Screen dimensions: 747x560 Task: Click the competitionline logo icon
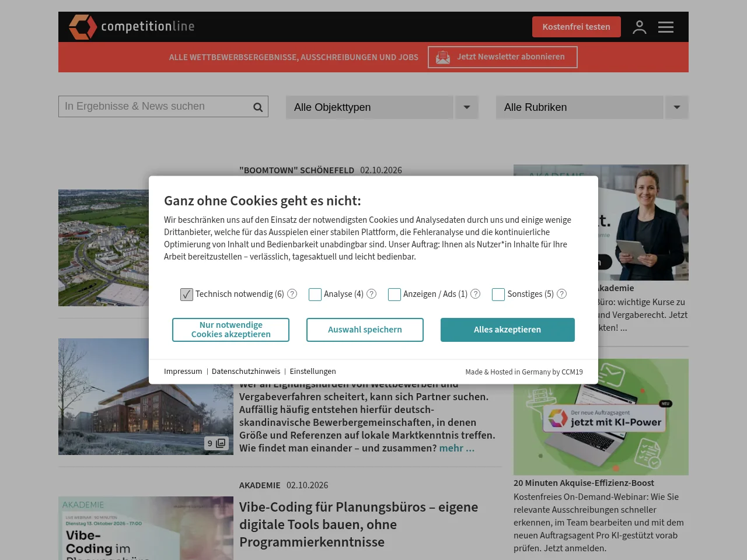[82, 27]
